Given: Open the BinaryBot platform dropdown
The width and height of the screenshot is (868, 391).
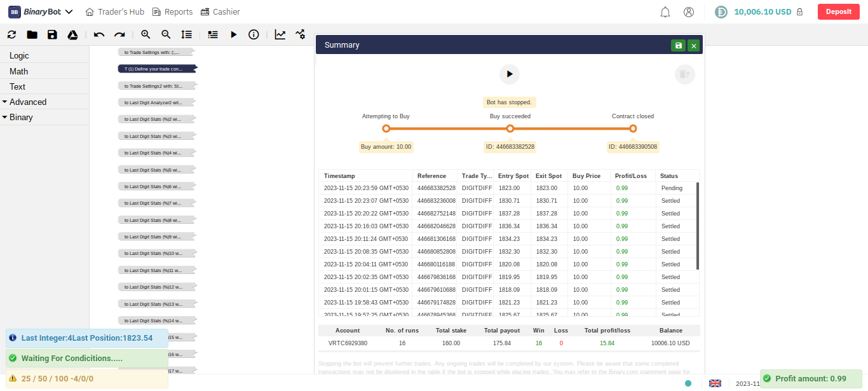Looking at the screenshot, I should pyautogui.click(x=41, y=12).
